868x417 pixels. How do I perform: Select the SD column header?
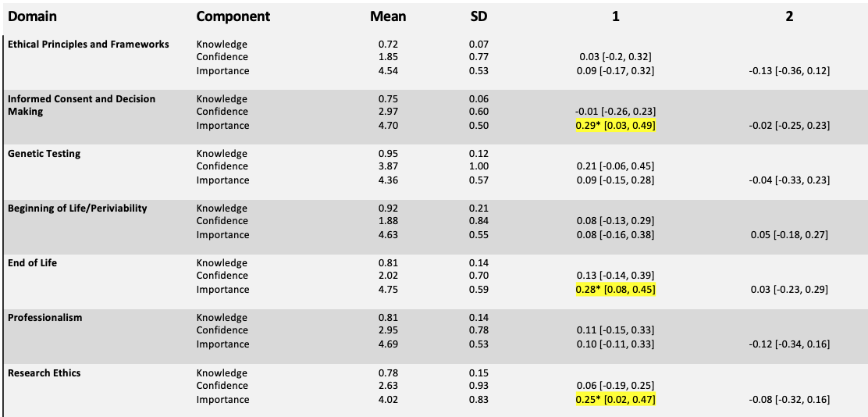tap(478, 16)
